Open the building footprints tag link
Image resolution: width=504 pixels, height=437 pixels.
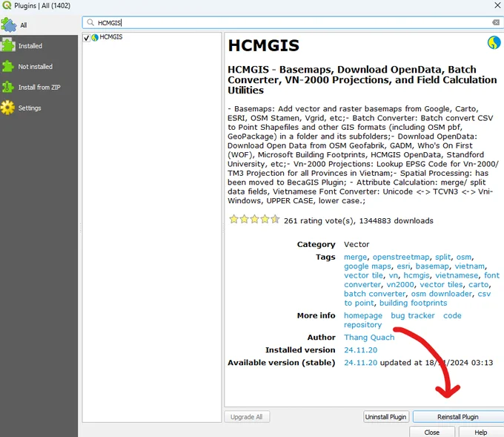pos(413,303)
